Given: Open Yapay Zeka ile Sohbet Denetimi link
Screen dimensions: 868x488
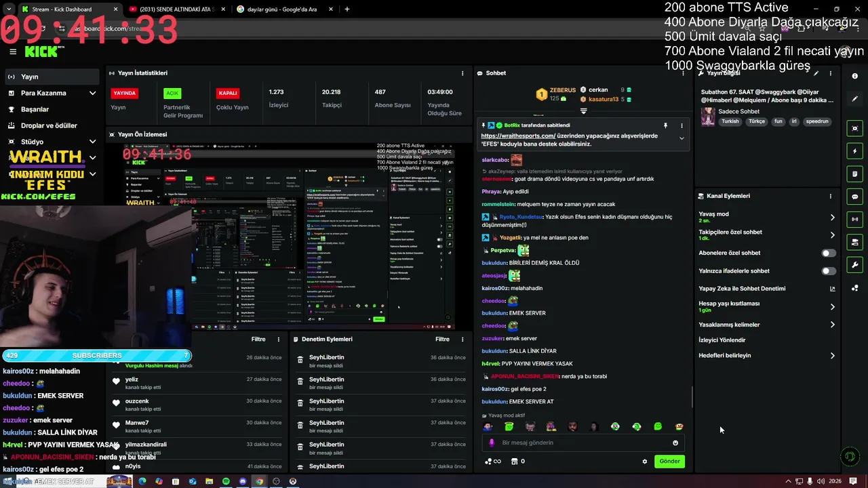Looking at the screenshot, I should (x=767, y=289).
